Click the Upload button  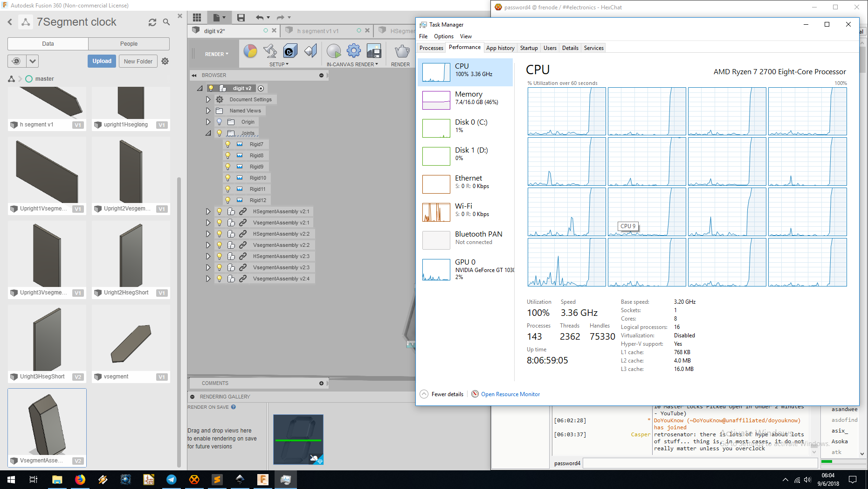click(x=102, y=61)
